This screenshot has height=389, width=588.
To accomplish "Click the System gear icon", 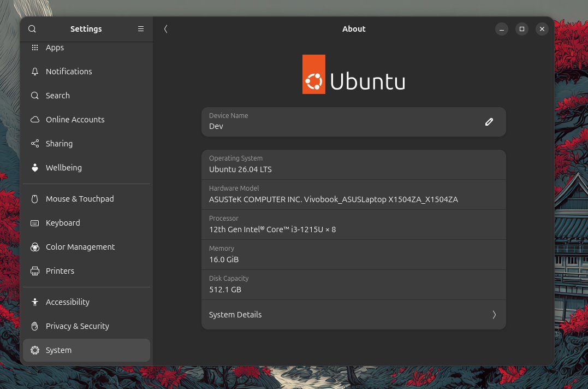I will click(x=35, y=350).
